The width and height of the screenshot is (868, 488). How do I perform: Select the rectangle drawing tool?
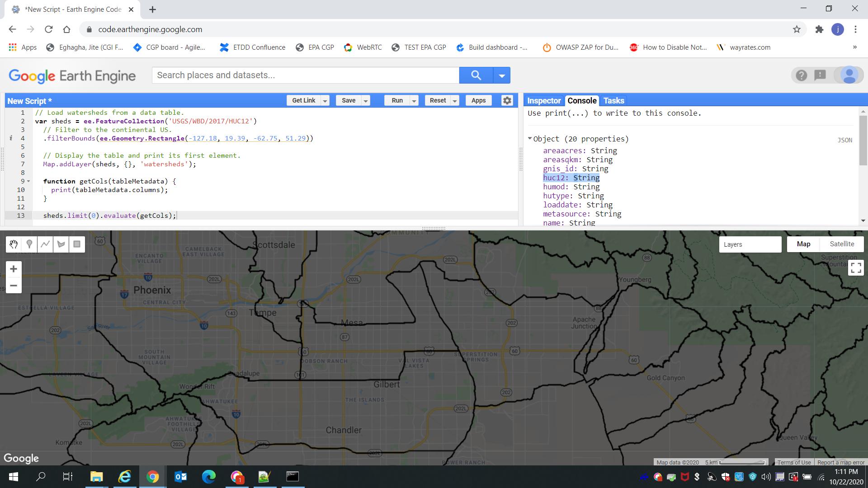pos(76,244)
